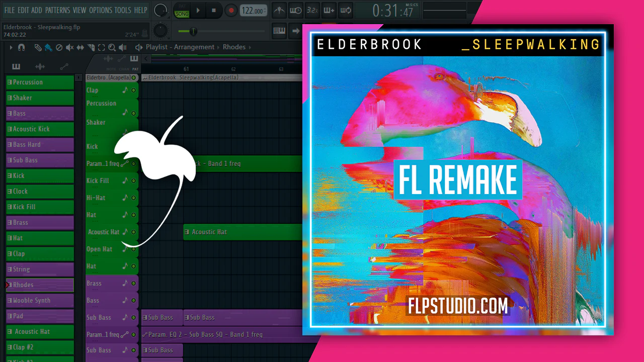Toggle the playlist magnet snap icon
644x362 pixels.
click(21, 47)
